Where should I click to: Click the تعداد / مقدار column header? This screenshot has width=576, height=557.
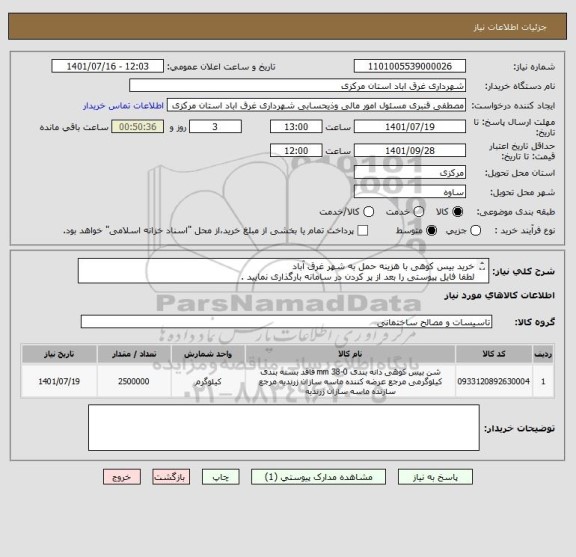134,354
